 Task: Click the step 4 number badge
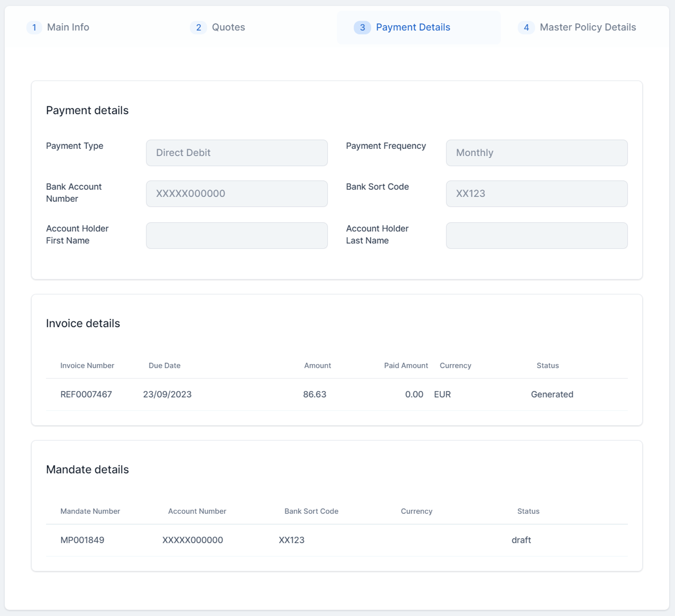pos(526,28)
